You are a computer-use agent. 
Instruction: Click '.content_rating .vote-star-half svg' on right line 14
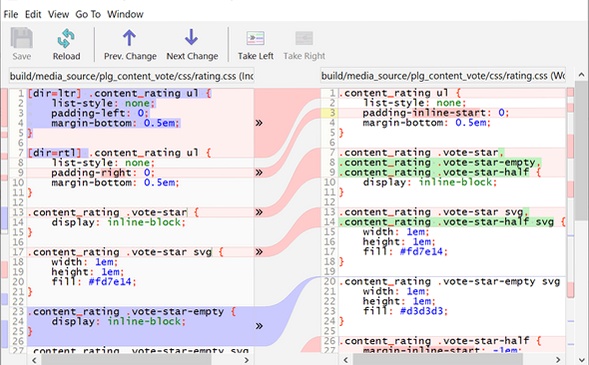[446, 222]
